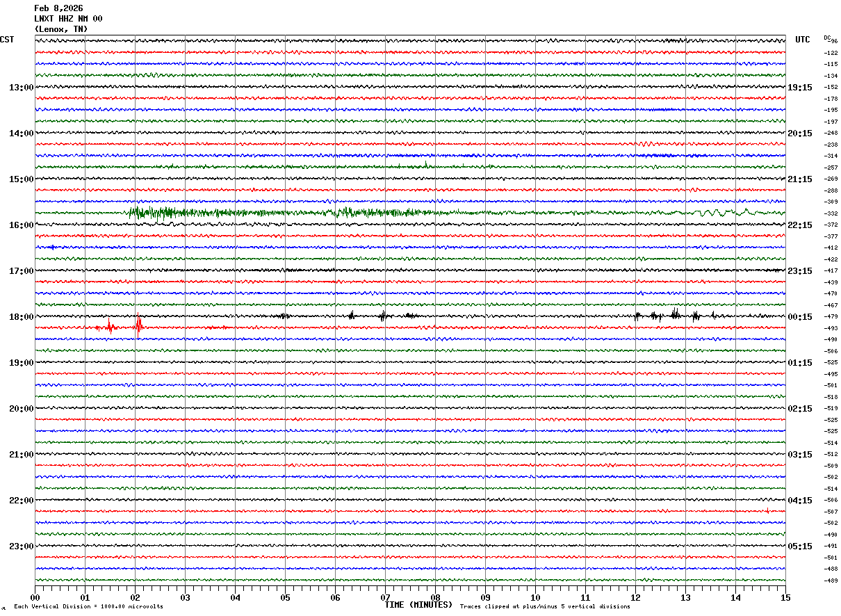Viewport: 841px width, 616px height.
Task: Click the 21:15 UTC time label
Action: (800, 179)
